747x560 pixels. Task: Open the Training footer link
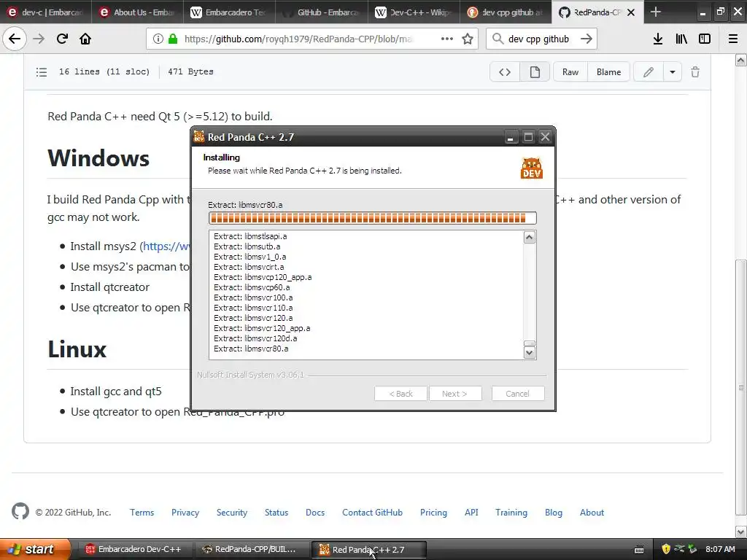pyautogui.click(x=511, y=513)
